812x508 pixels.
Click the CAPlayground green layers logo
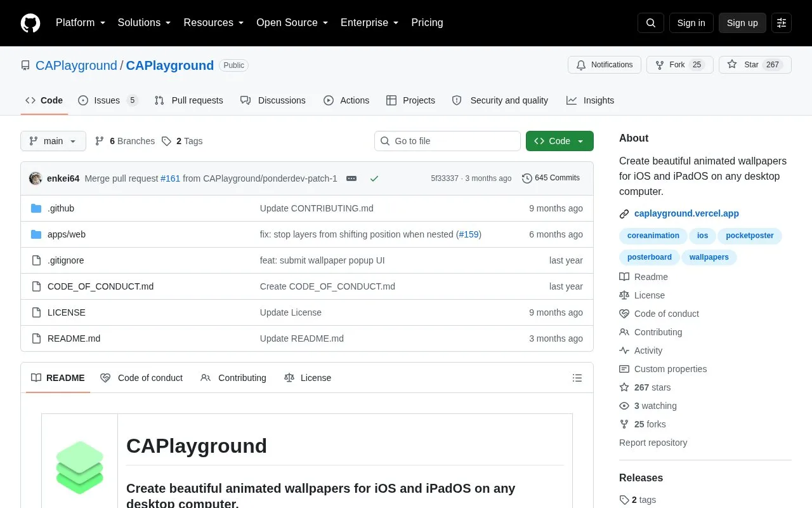pyautogui.click(x=80, y=467)
